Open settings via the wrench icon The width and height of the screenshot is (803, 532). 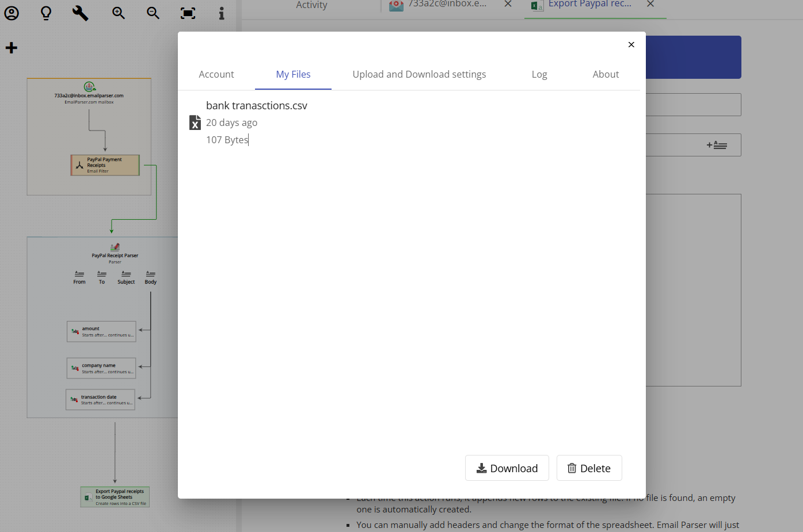[80, 13]
